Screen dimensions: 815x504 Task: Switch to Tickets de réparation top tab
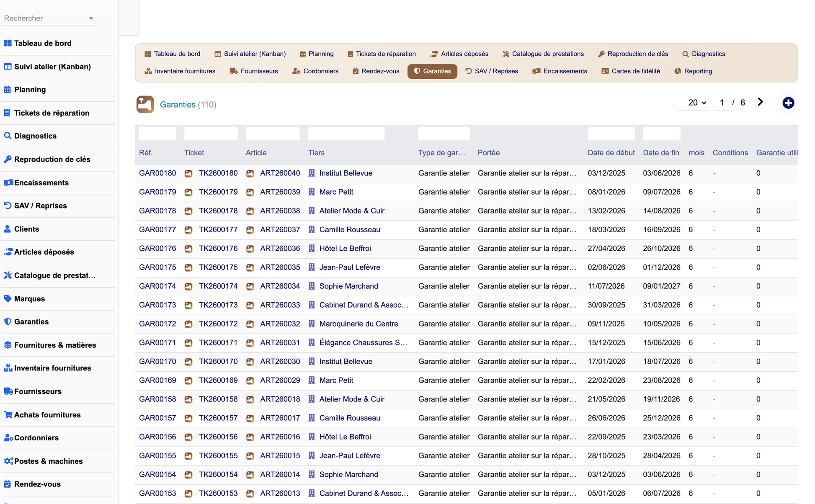[x=382, y=54]
